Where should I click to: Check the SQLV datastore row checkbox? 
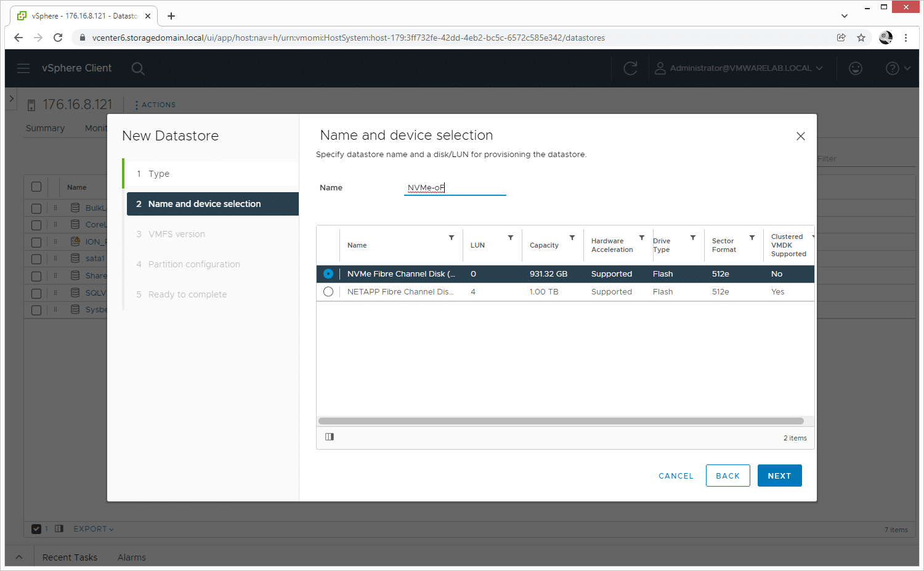[x=36, y=293]
